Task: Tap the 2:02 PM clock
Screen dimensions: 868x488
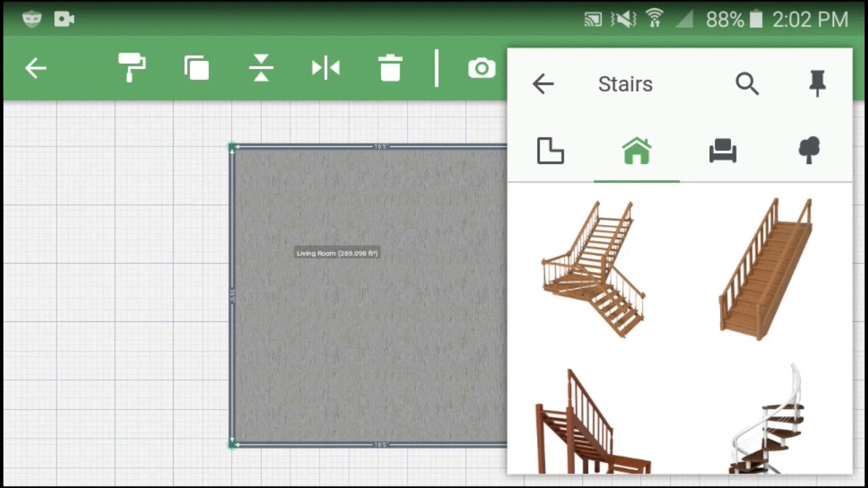Action: point(810,20)
